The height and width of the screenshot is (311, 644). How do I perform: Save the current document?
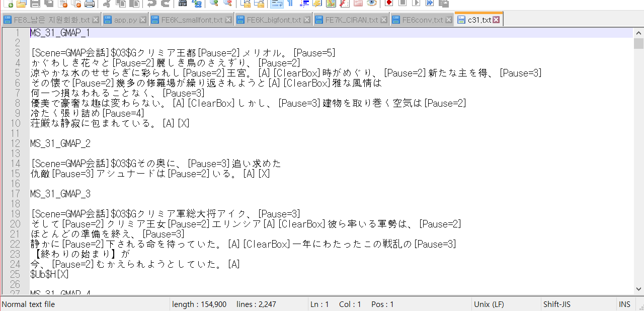(35, 4)
